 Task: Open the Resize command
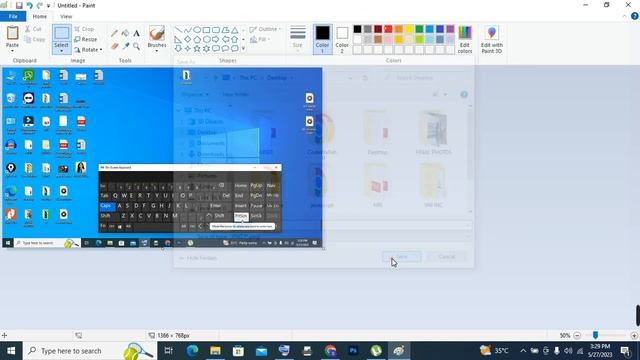tap(86, 39)
